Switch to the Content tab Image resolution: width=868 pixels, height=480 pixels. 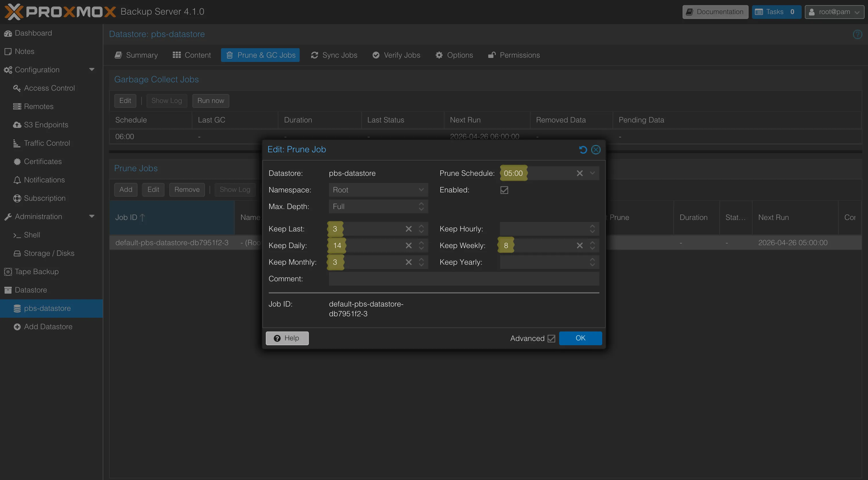click(192, 55)
